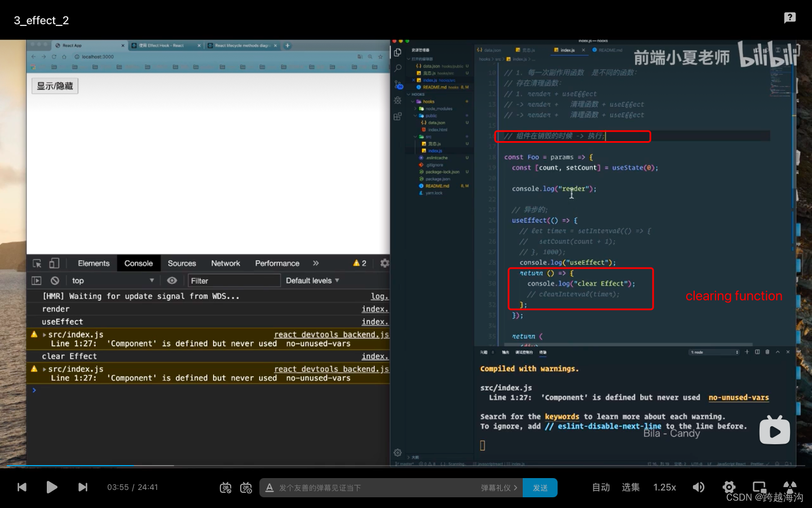Skip to the previous video
The height and width of the screenshot is (508, 812).
click(22, 487)
